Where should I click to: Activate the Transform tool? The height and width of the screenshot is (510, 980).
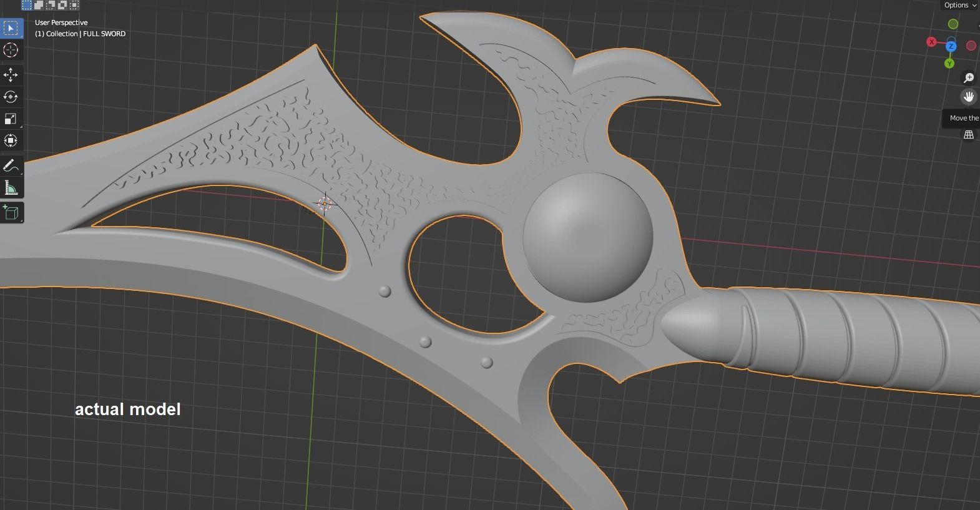[x=11, y=140]
